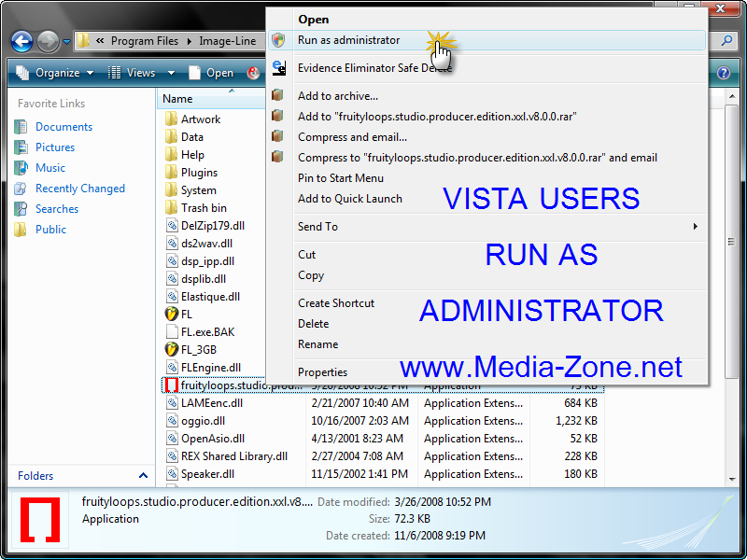This screenshot has width=747, height=560.
Task: Click the file list scroll up arrow
Action: 732,97
